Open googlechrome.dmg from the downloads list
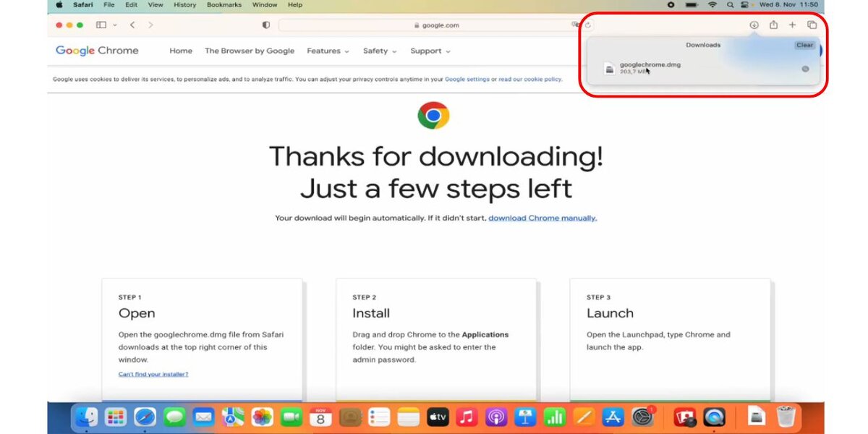The width and height of the screenshot is (868, 434). (705, 68)
